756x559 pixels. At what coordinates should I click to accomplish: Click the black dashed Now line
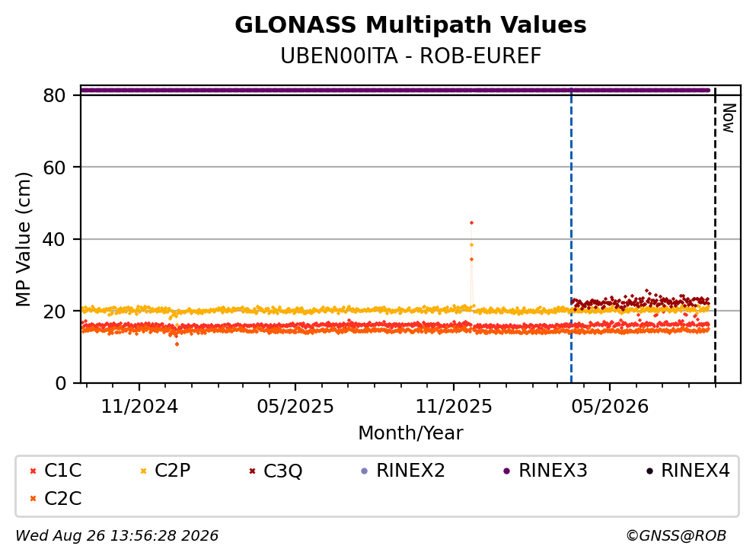pos(715,235)
